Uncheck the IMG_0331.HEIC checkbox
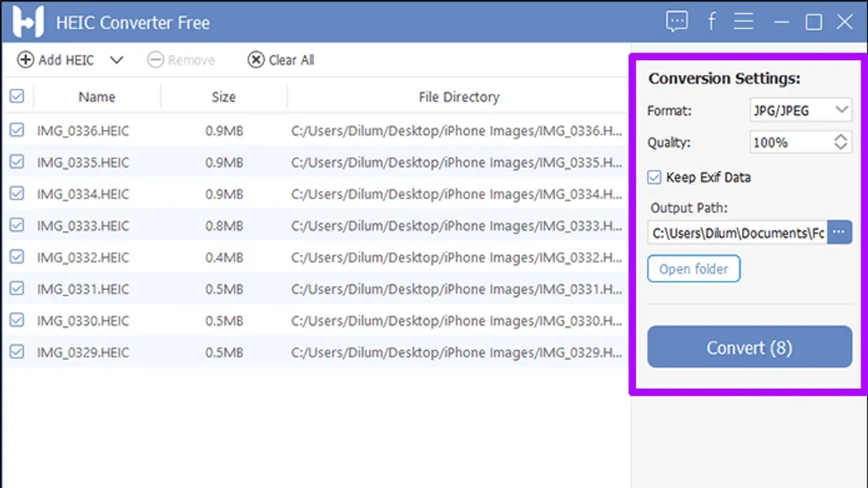Image resolution: width=868 pixels, height=488 pixels. click(17, 288)
